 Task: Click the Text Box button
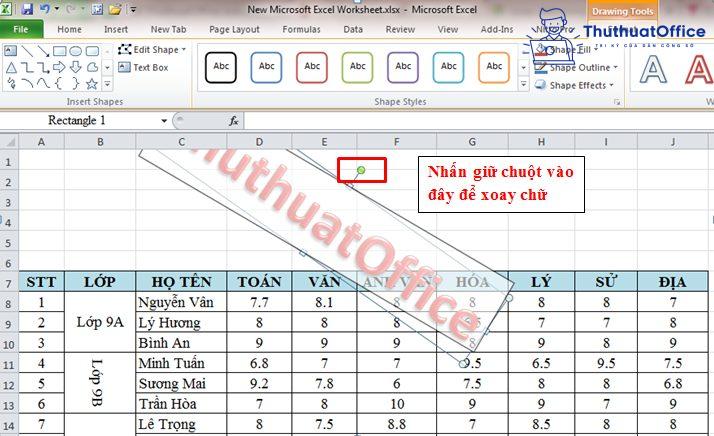pyautogui.click(x=143, y=67)
